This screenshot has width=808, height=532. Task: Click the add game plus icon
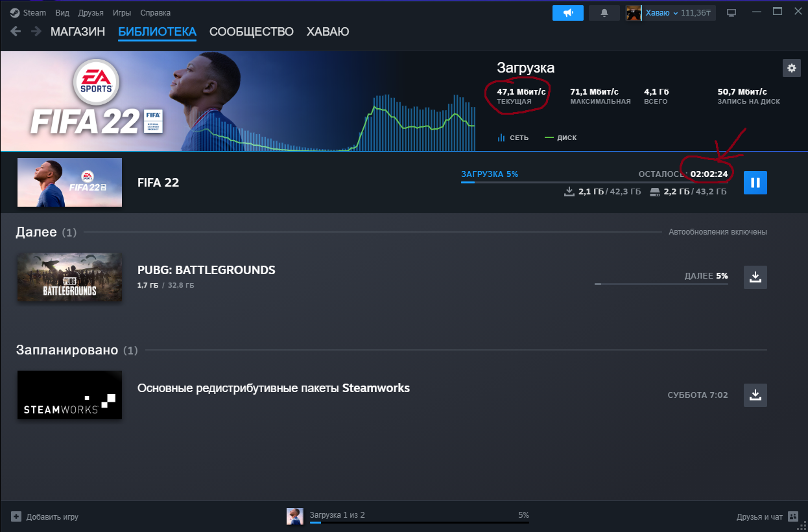[x=16, y=517]
